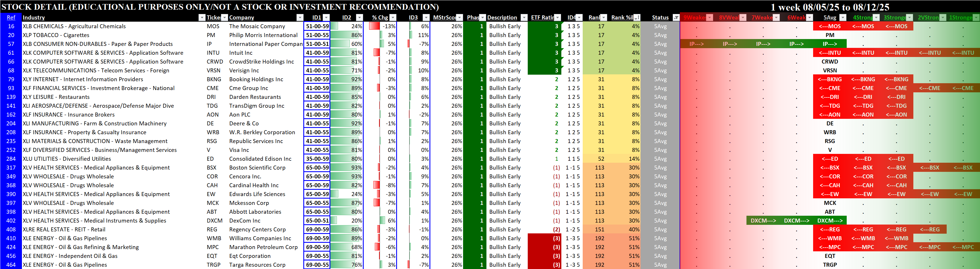This screenshot has width=980, height=269.
Task: Click the Stock Detail title text
Action: pyautogui.click(x=220, y=7)
